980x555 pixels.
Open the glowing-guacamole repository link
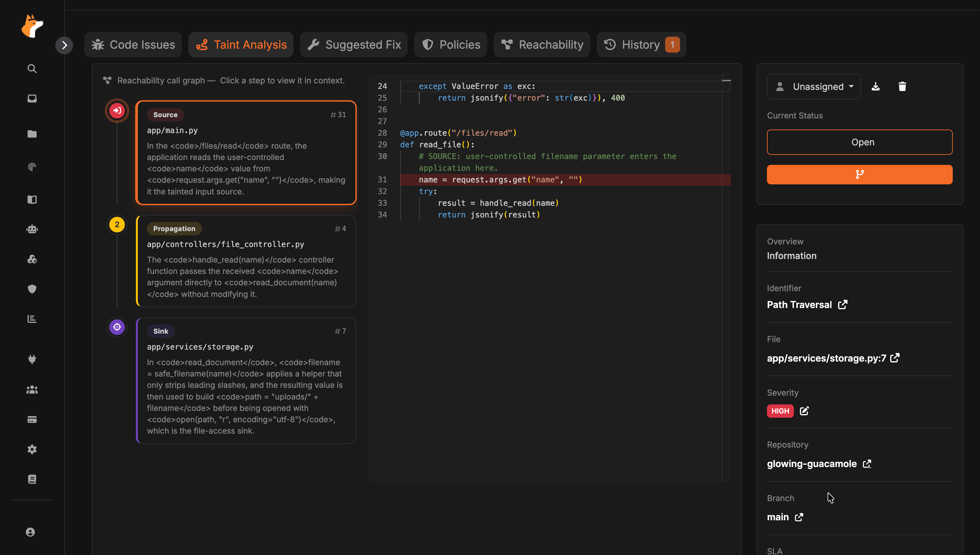[819, 464]
